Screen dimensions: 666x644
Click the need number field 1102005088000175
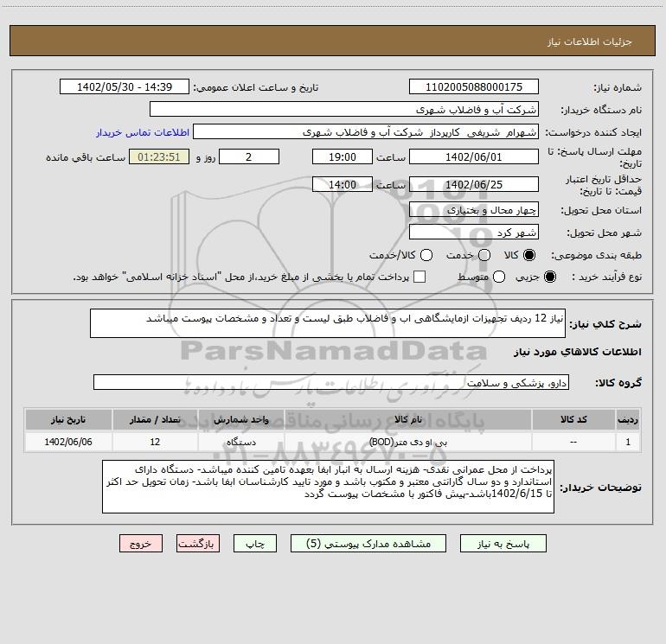point(474,86)
